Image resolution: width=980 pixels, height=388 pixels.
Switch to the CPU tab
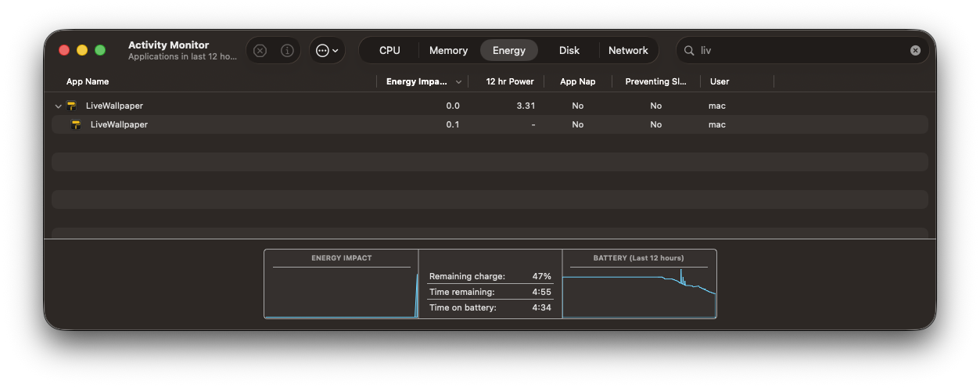pyautogui.click(x=389, y=50)
